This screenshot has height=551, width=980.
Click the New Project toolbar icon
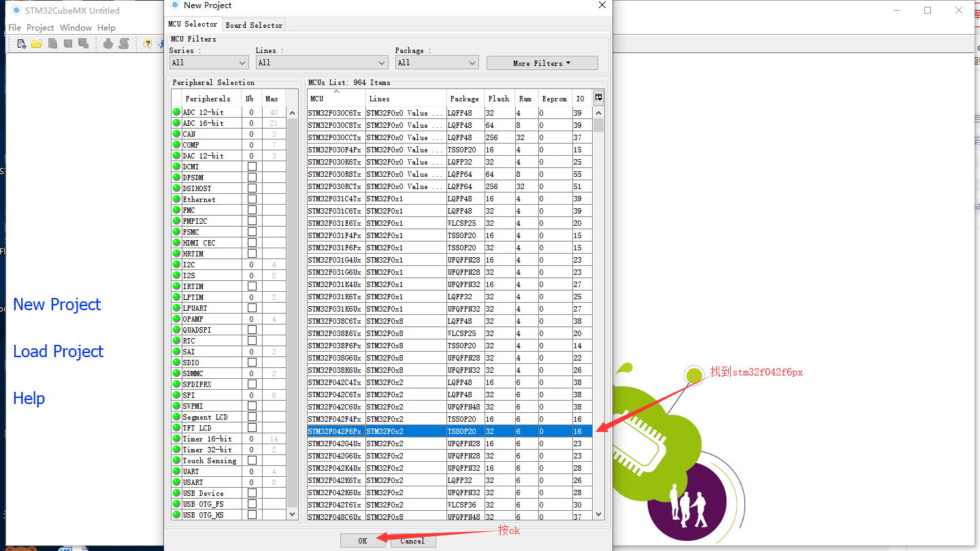pos(21,44)
